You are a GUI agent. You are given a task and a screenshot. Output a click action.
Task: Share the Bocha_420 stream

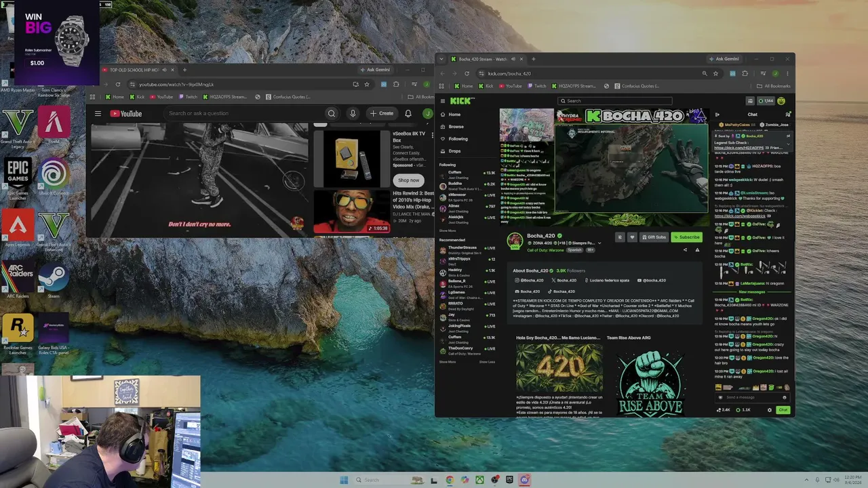click(x=685, y=250)
